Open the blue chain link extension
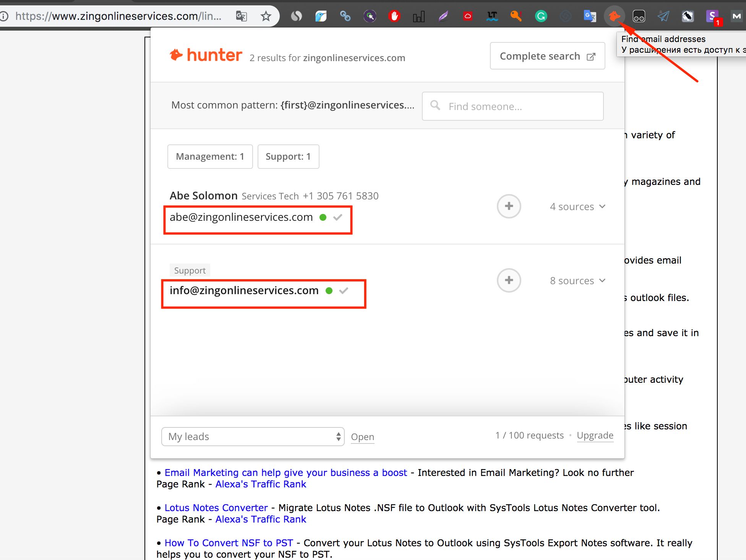The width and height of the screenshot is (746, 560). tap(345, 16)
